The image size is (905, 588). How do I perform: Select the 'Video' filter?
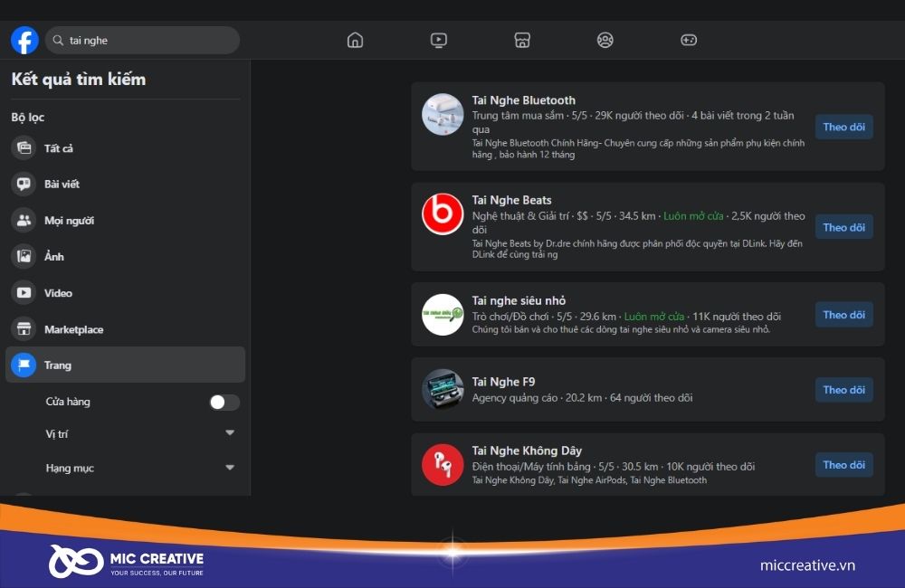[125, 292]
